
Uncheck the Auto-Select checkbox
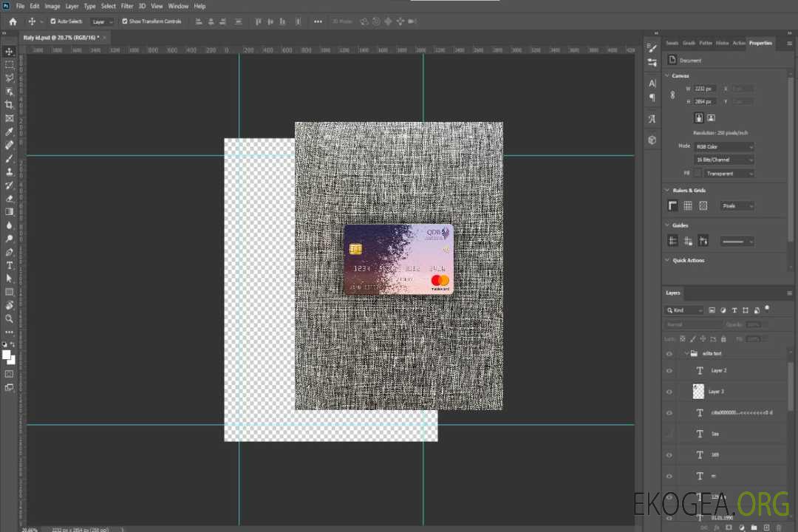coord(53,21)
